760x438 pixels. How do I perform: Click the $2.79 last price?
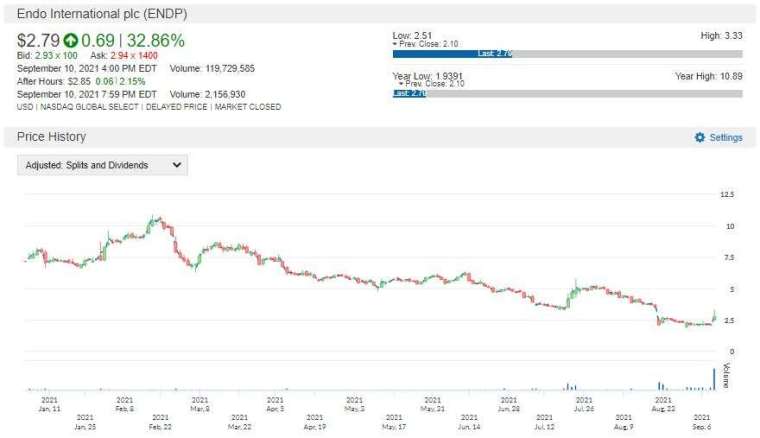(38, 41)
